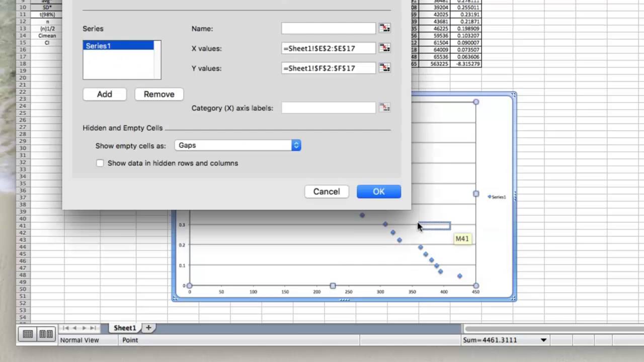This screenshot has width=644, height=362.
Task: Click cell containing t(98%)
Action: click(x=47, y=15)
